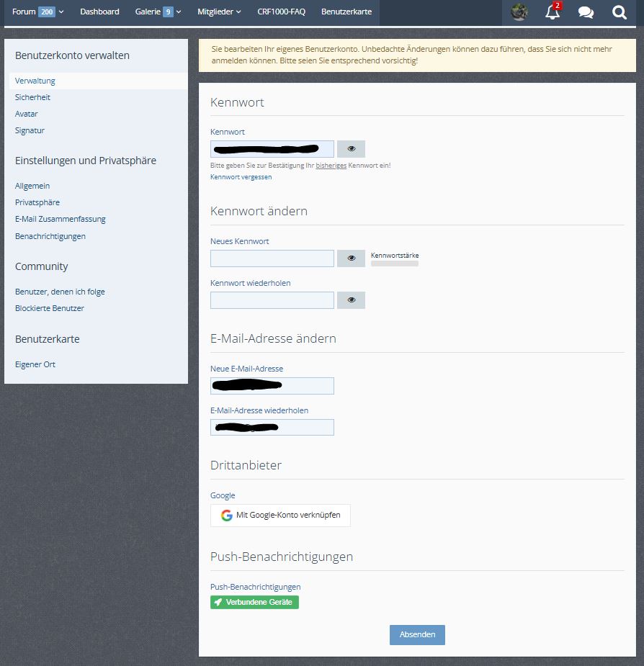The height and width of the screenshot is (666, 644).
Task: Open Sicherheit in the sidebar
Action: tap(32, 97)
